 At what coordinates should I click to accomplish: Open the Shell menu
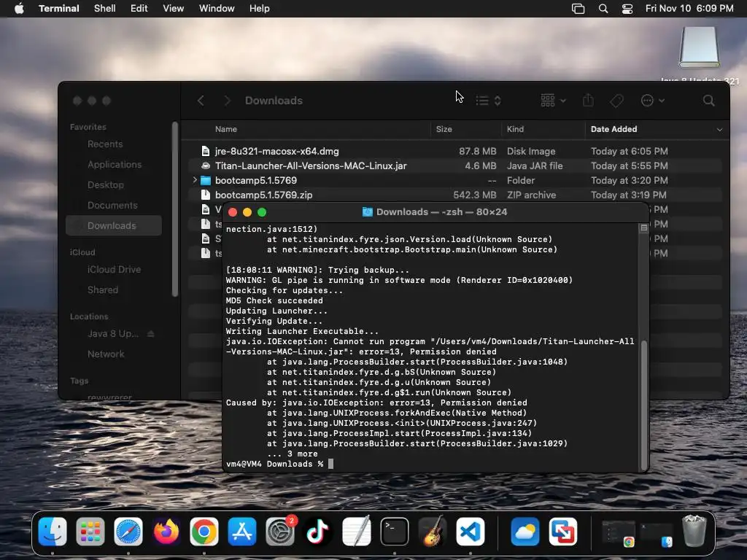(105, 8)
